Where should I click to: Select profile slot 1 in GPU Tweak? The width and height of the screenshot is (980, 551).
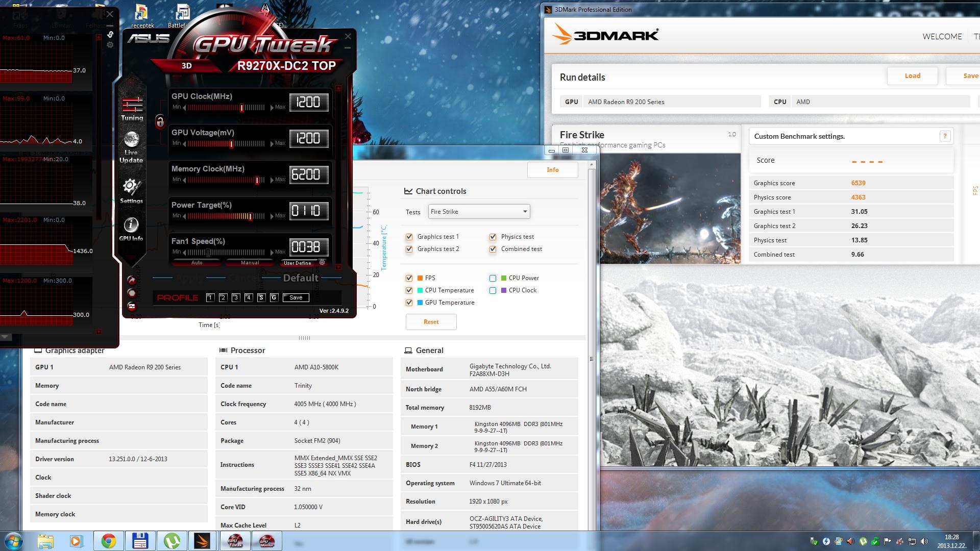tap(210, 297)
